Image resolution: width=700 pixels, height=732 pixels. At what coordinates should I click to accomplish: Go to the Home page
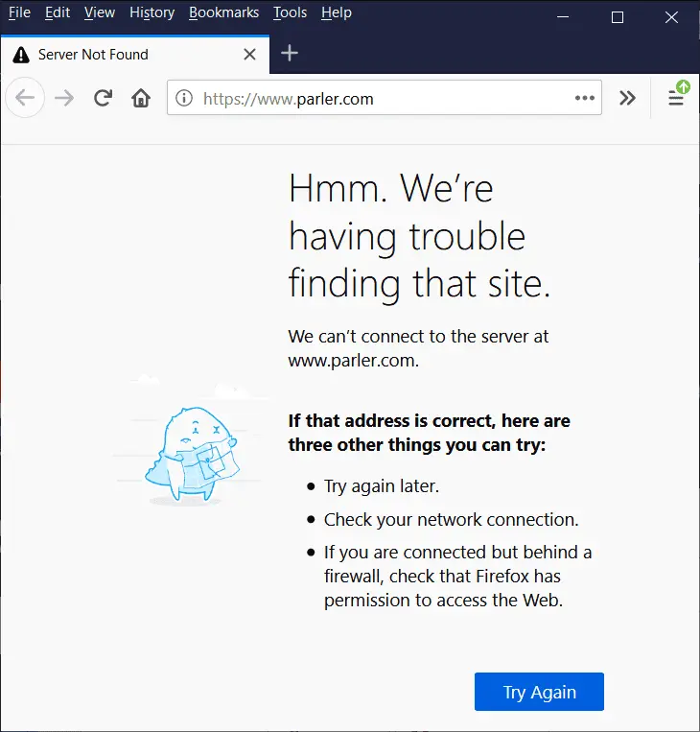pyautogui.click(x=141, y=98)
